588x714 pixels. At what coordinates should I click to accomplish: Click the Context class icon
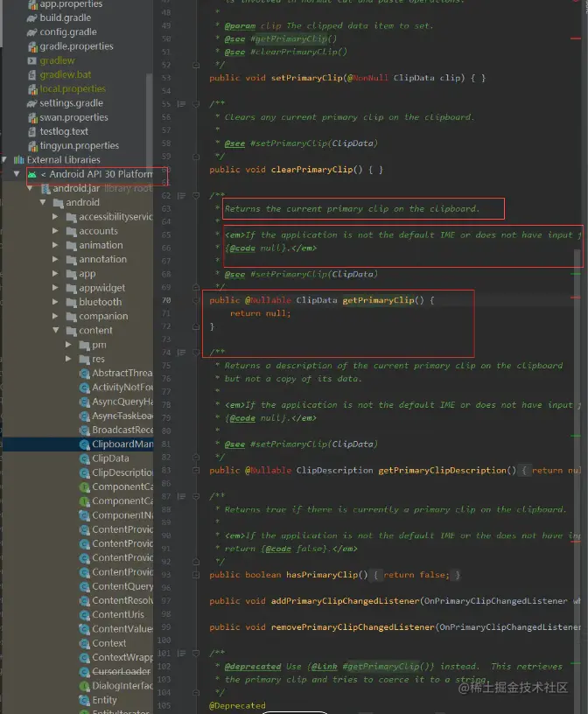point(84,643)
